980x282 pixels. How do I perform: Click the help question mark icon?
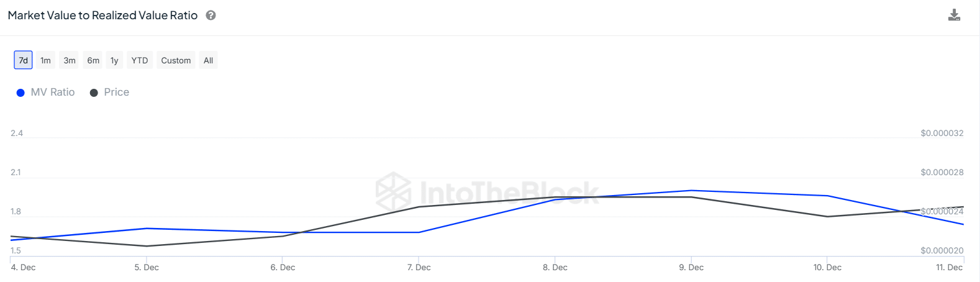211,16
